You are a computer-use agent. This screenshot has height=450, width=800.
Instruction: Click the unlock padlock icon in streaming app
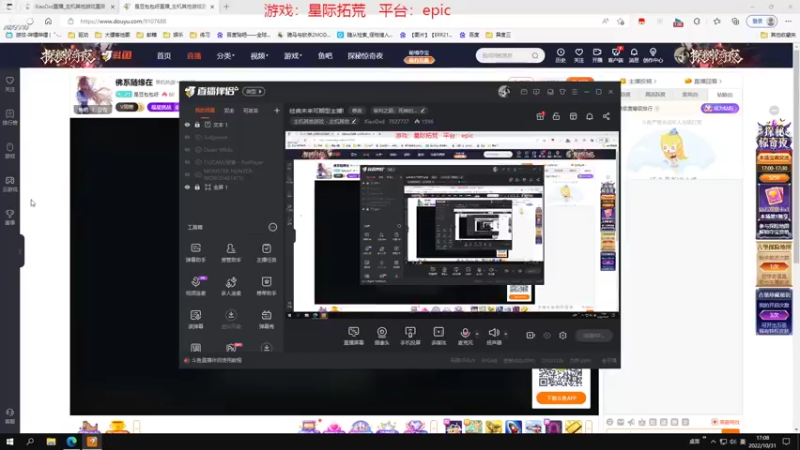pos(556,116)
